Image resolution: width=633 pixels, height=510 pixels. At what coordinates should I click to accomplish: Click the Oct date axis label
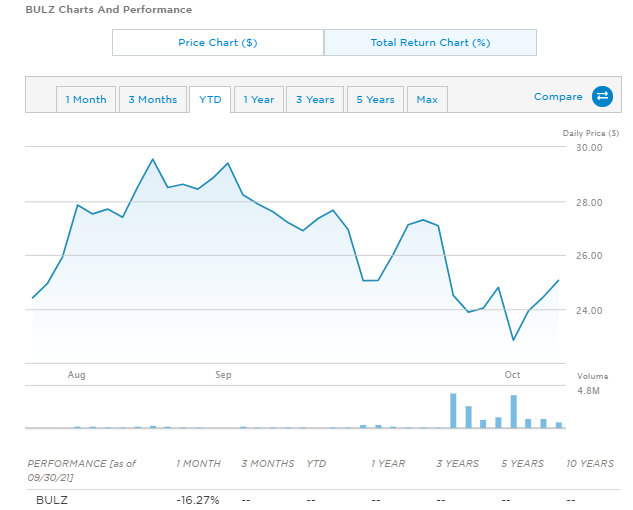(x=512, y=375)
